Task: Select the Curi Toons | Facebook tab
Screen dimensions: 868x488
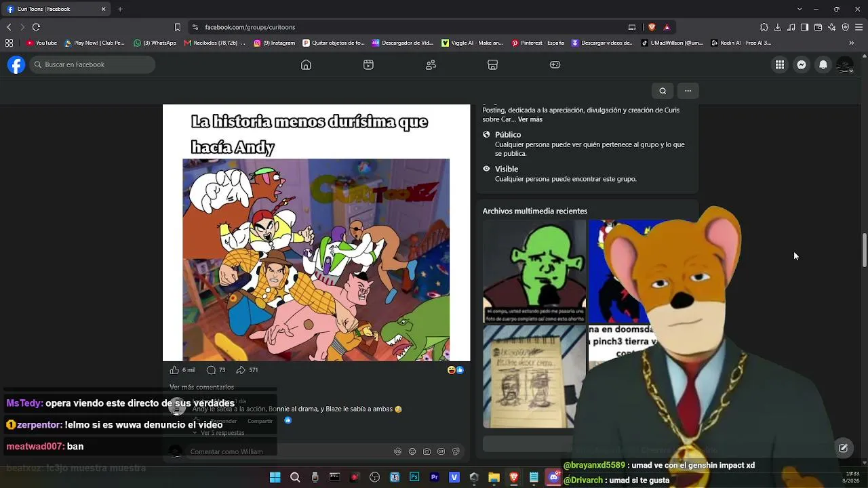Action: (x=57, y=9)
